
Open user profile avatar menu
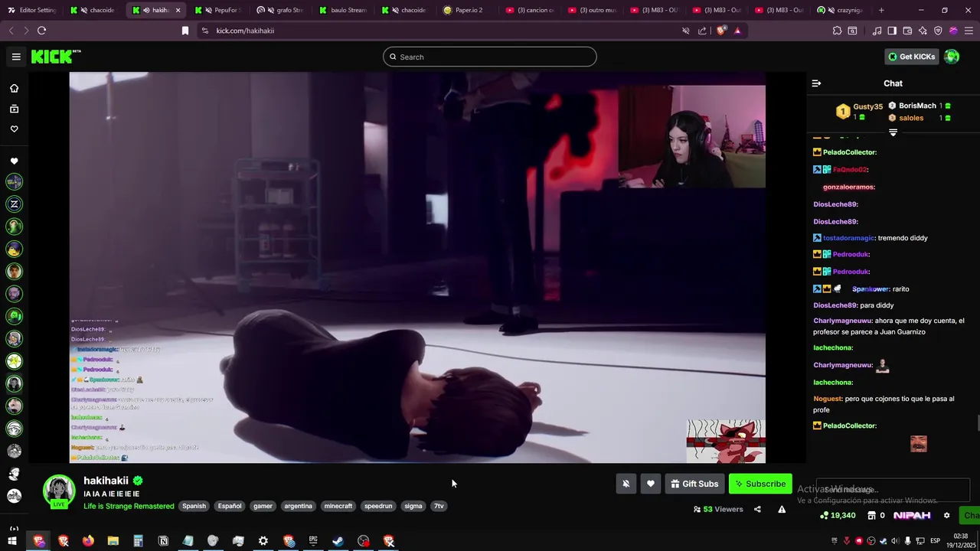click(x=952, y=57)
